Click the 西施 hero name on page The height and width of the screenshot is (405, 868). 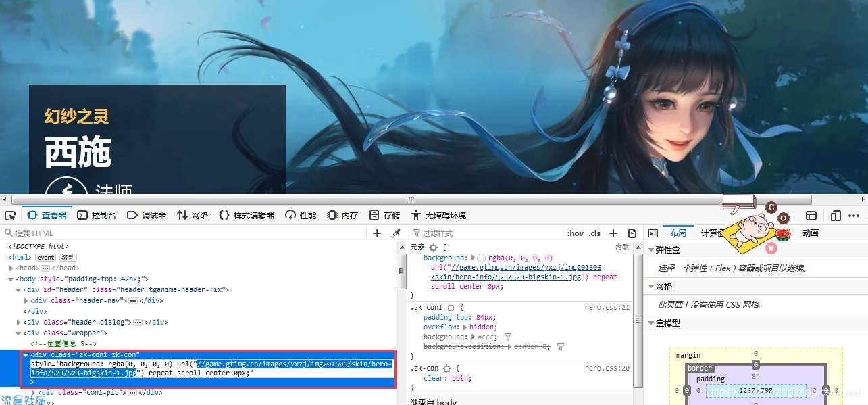78,151
